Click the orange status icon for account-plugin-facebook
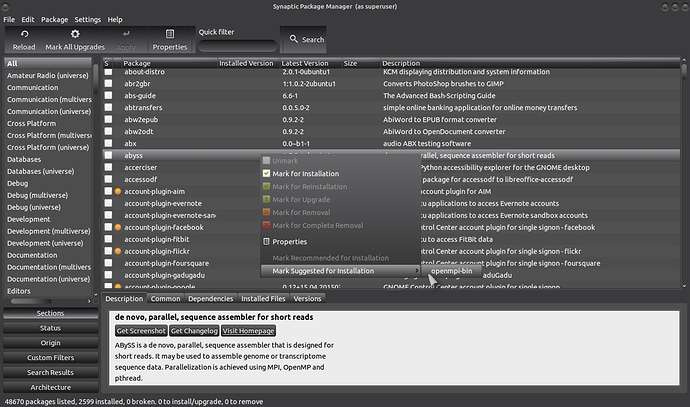This screenshot has height=407, width=690. [x=118, y=227]
